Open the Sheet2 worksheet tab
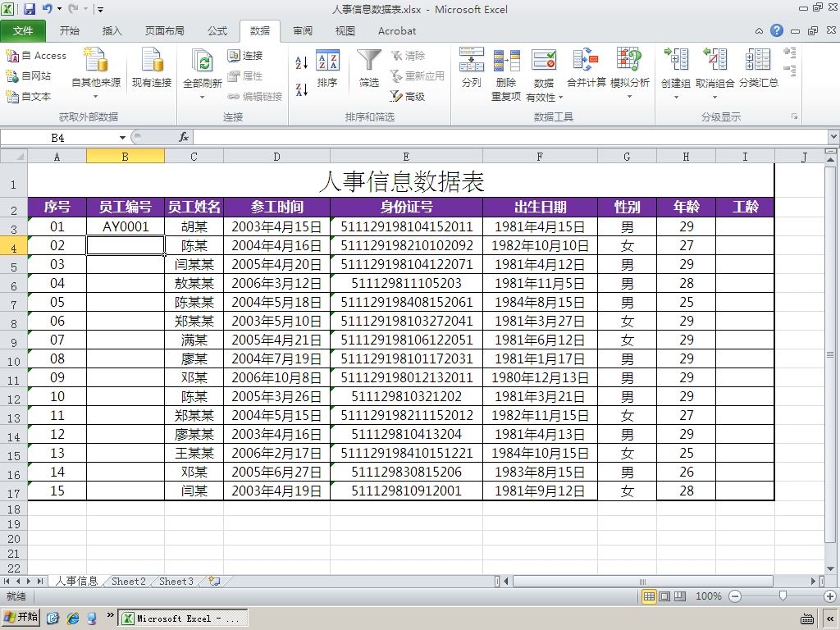840x630 pixels. click(x=129, y=582)
